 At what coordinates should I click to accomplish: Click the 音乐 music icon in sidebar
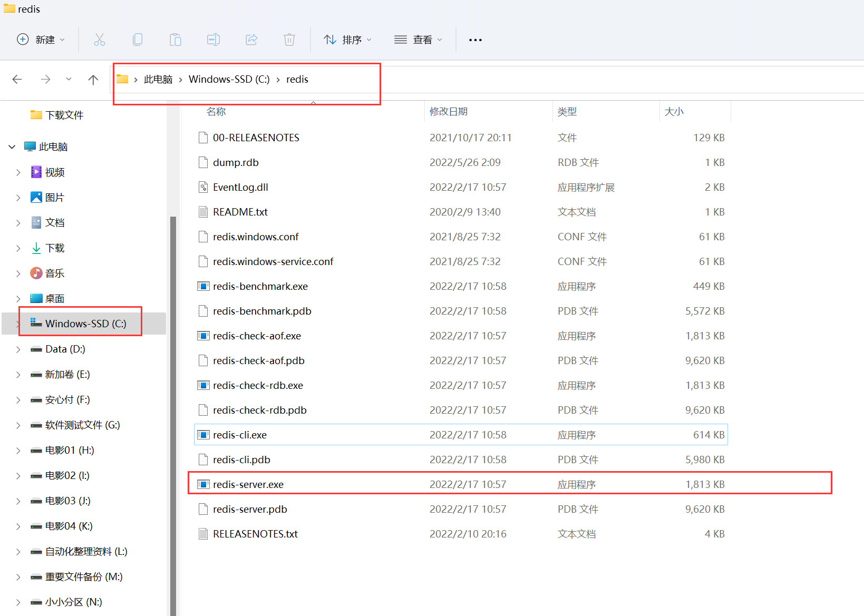[36, 273]
